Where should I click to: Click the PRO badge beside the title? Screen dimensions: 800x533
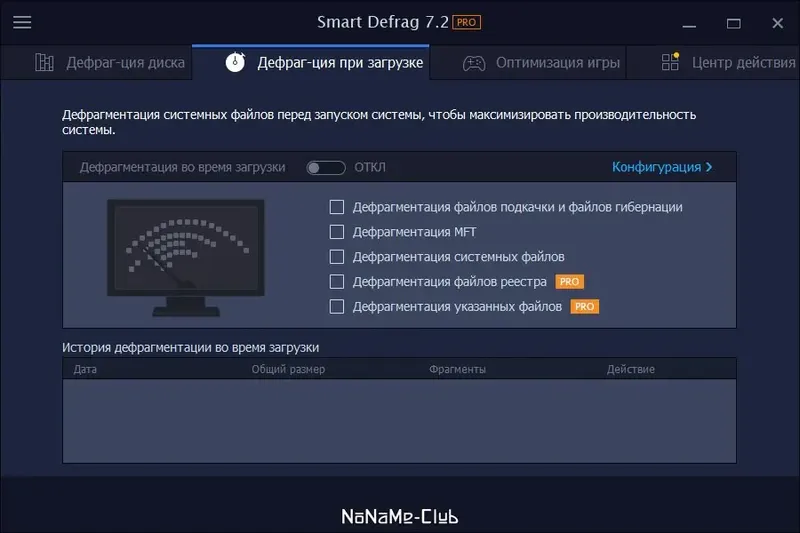466,22
